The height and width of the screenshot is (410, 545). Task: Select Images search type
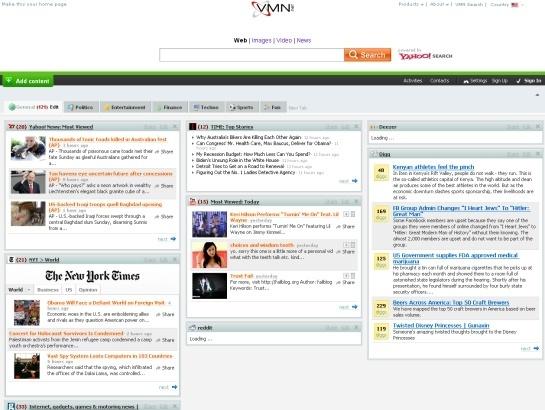pos(261,40)
